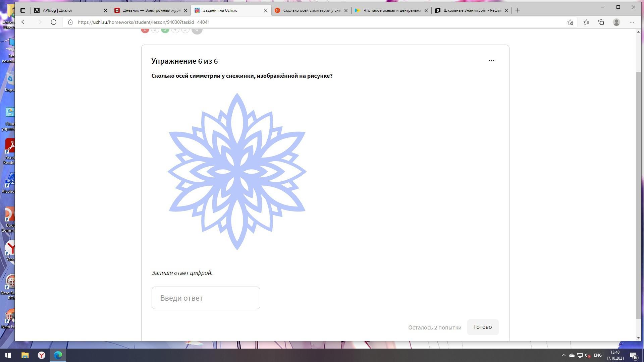
Task: Expand exercise options three-dots menu
Action: pyautogui.click(x=491, y=61)
